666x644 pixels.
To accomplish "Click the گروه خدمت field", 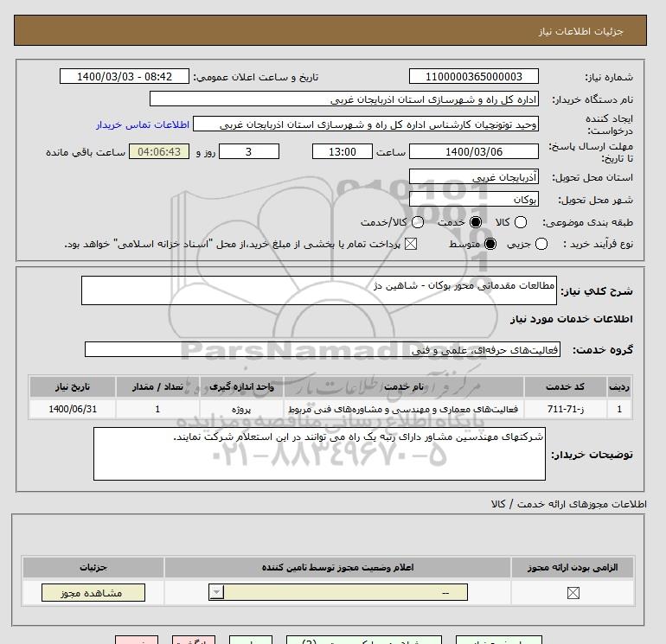I will pos(323,349).
